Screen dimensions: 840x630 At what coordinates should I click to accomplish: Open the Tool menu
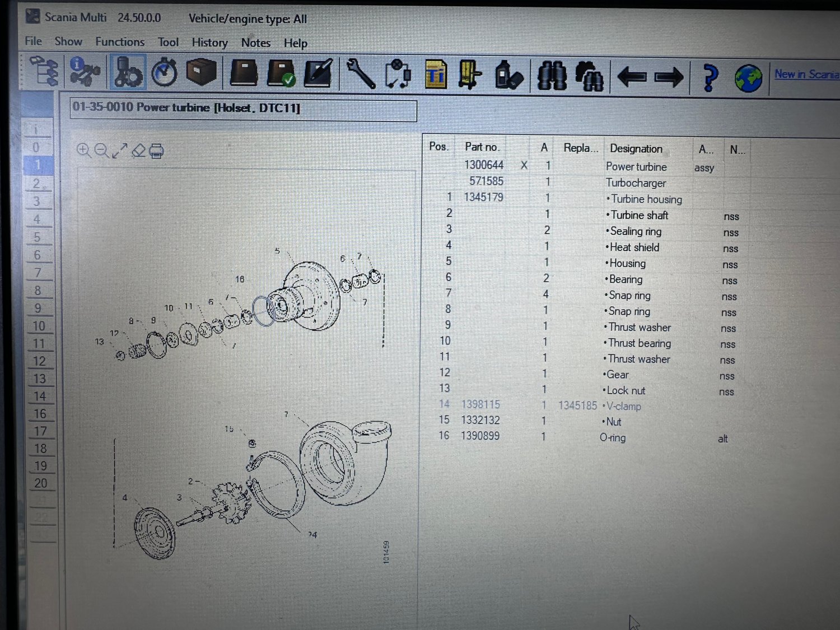pos(168,42)
